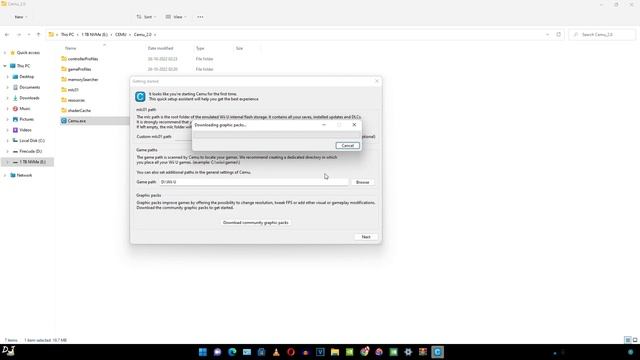The height and width of the screenshot is (360, 640).
Task: Sort files by Date modified column
Action: pyautogui.click(x=160, y=48)
